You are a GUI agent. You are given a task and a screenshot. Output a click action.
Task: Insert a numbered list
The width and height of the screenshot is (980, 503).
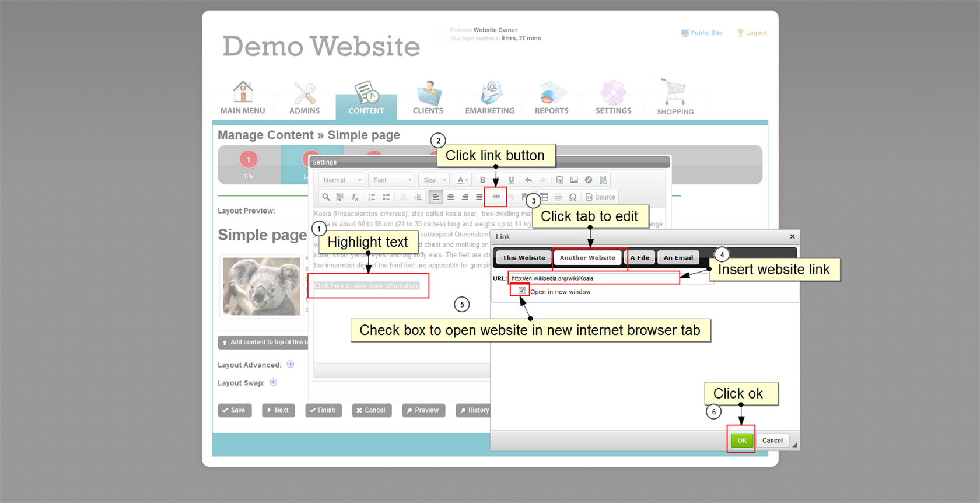point(372,197)
